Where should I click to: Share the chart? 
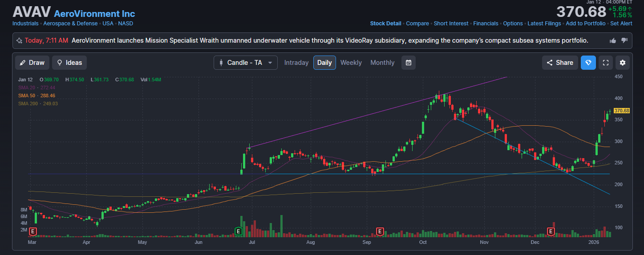[560, 63]
